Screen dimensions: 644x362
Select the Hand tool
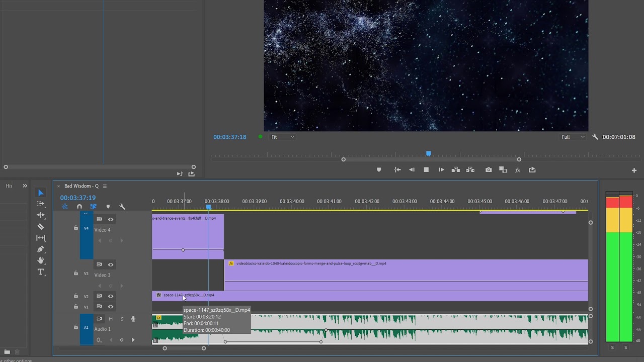click(x=41, y=260)
